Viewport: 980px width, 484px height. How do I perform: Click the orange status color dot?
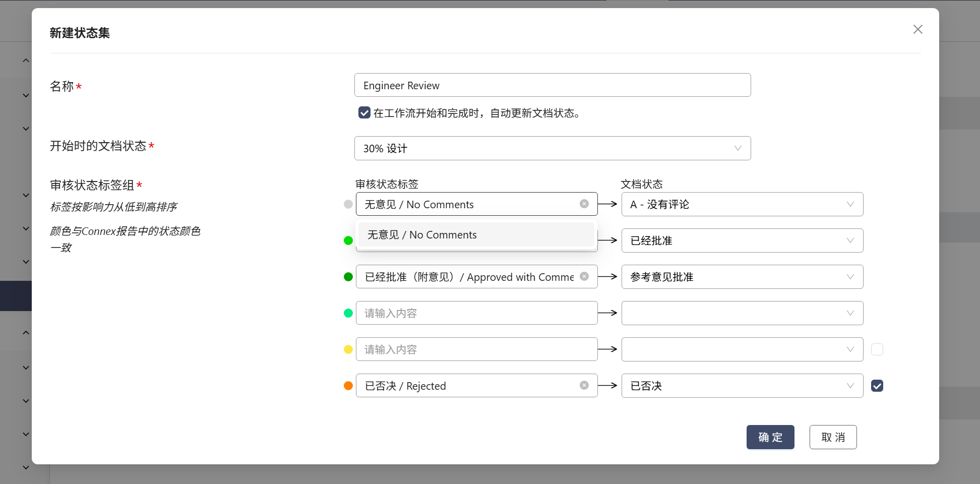[348, 386]
